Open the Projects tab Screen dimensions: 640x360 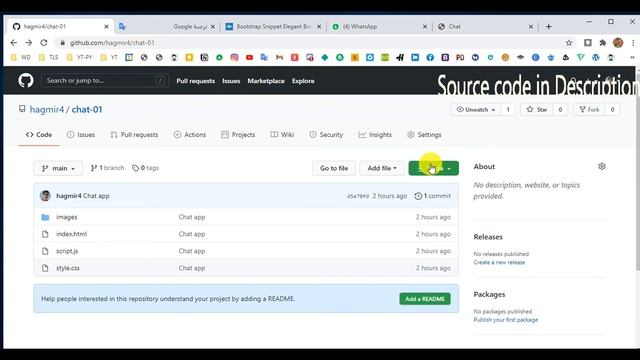point(238,135)
